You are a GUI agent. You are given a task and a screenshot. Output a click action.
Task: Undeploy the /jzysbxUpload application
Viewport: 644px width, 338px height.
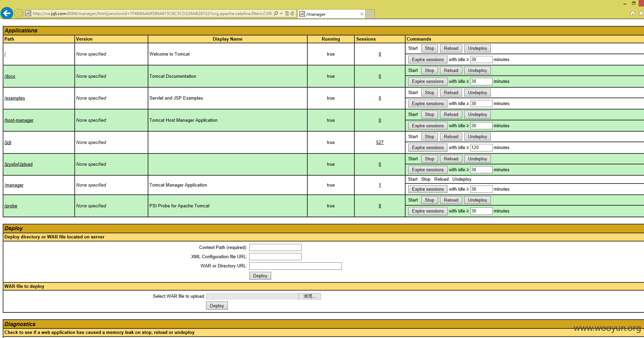tap(478, 159)
